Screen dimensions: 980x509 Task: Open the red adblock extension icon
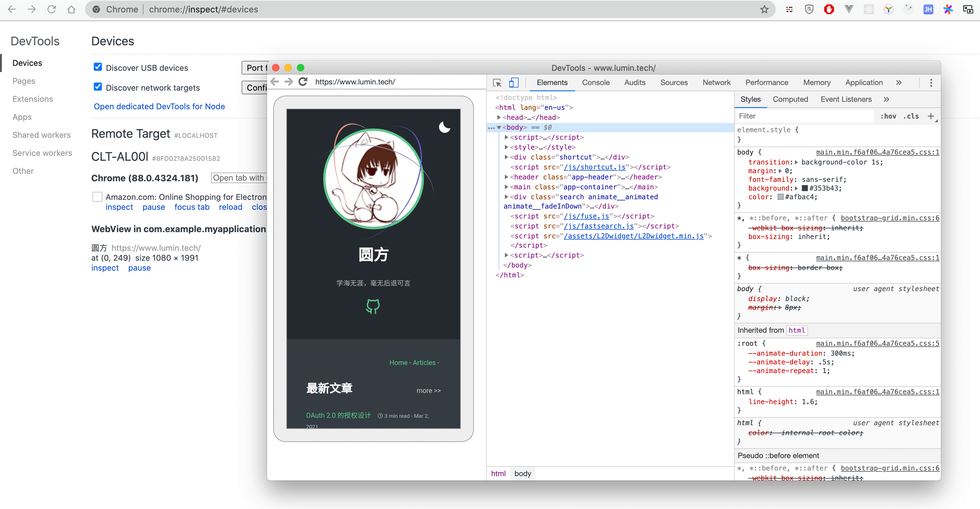(x=829, y=9)
